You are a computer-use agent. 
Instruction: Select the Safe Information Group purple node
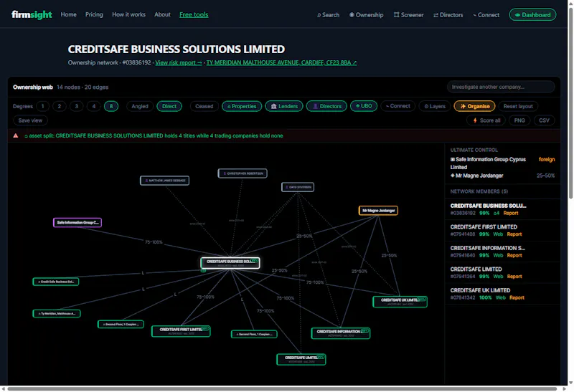click(x=77, y=223)
